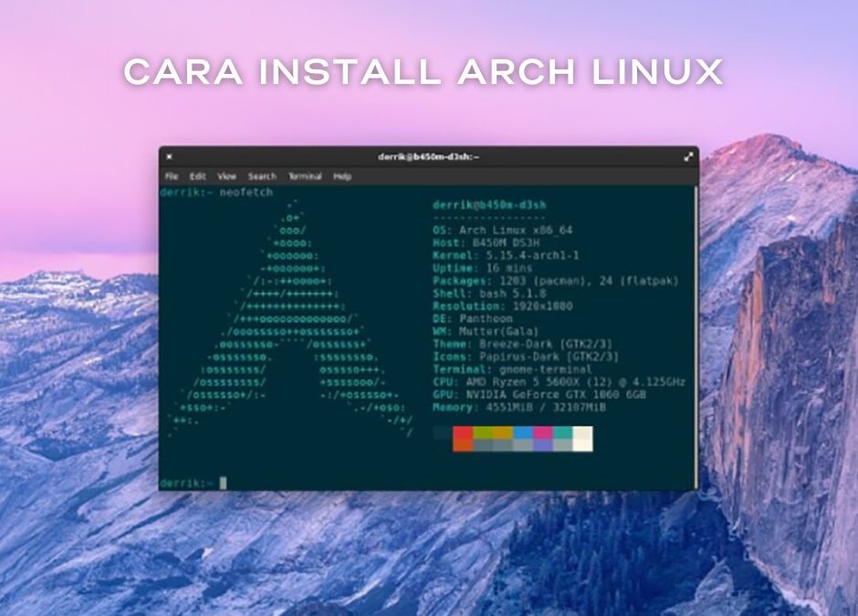Open the Help menu

point(342,176)
